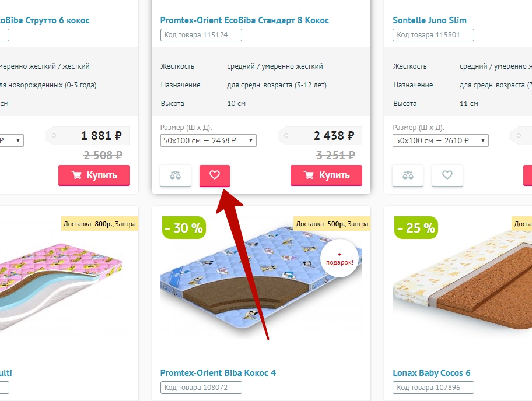Open EcoBiba Струтто 6 кокос product link
Image resolution: width=532 pixels, height=401 pixels.
click(x=45, y=20)
